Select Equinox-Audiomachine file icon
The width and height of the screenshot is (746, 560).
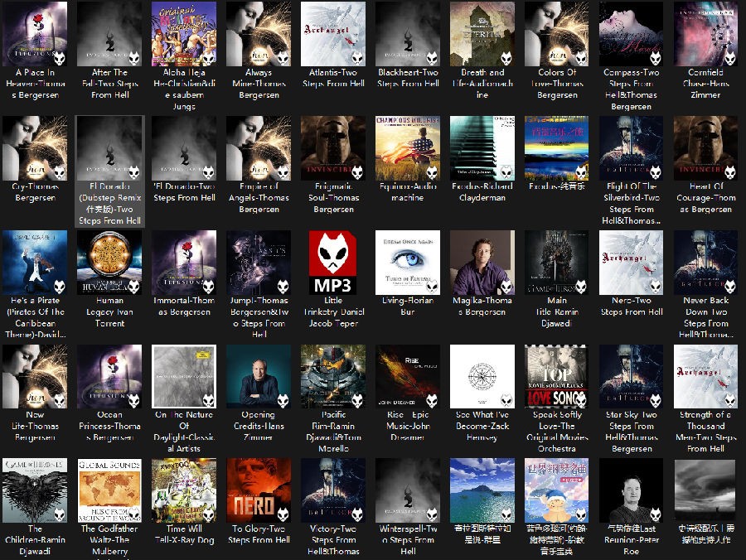point(408,148)
